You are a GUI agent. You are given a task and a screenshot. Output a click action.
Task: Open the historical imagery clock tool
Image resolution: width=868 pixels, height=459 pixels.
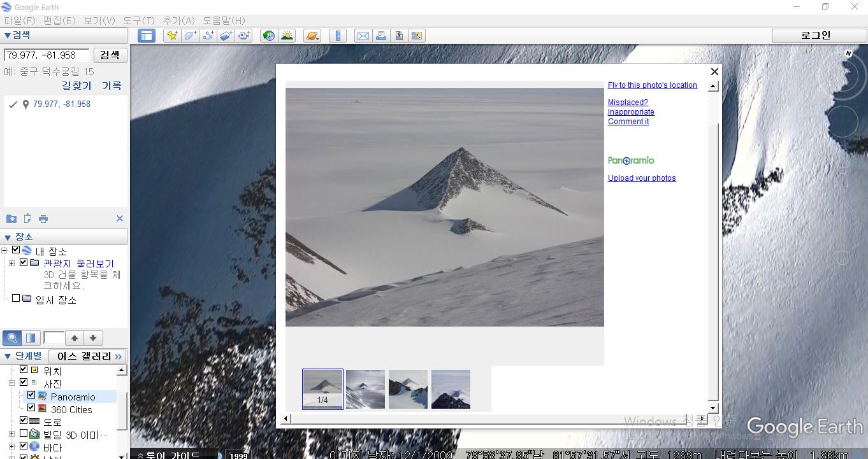[x=268, y=36]
